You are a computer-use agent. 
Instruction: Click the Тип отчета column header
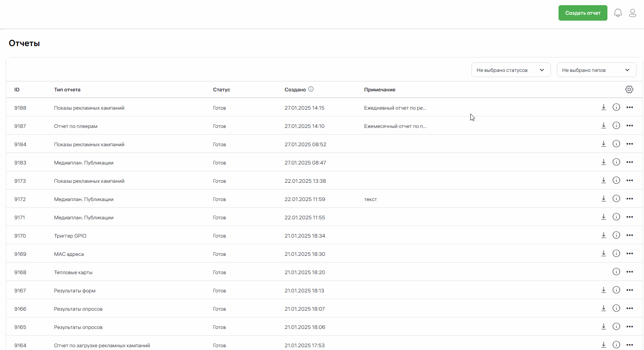67,90
